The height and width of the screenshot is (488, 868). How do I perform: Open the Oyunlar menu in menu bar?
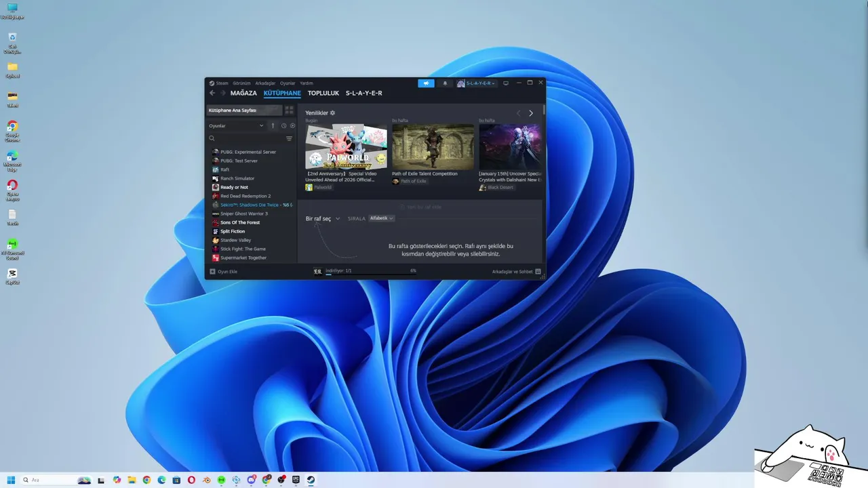point(288,83)
